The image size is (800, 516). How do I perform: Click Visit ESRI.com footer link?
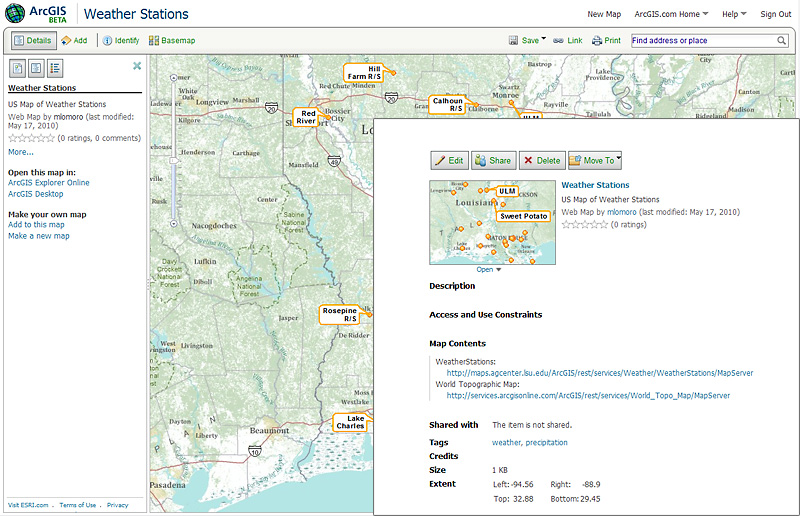click(x=28, y=505)
